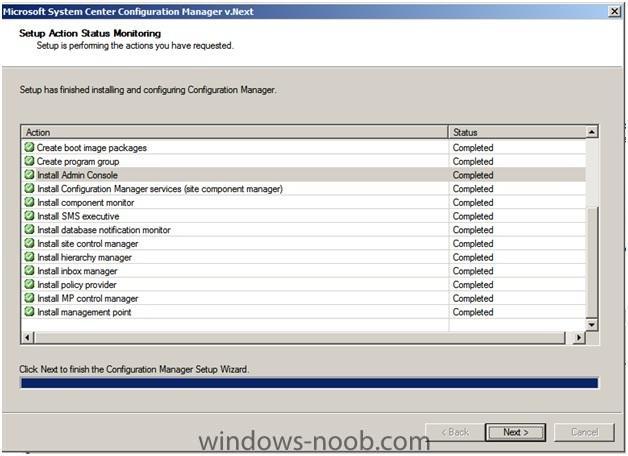Click the greyed-out Back button

455,432
